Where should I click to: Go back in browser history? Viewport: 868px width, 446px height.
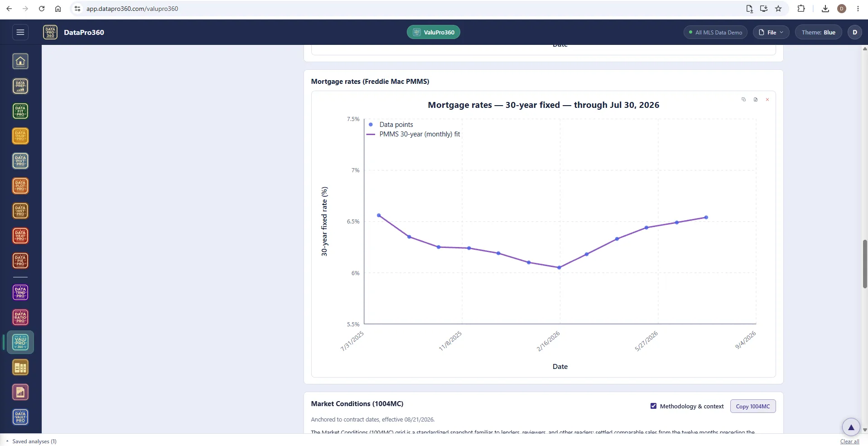[x=9, y=9]
